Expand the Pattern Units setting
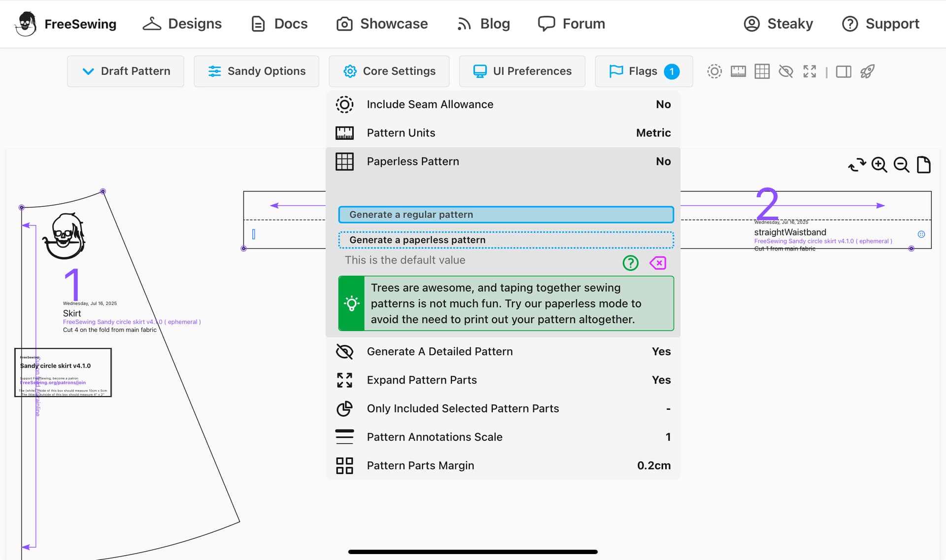Image resolution: width=946 pixels, height=560 pixels. coord(503,133)
